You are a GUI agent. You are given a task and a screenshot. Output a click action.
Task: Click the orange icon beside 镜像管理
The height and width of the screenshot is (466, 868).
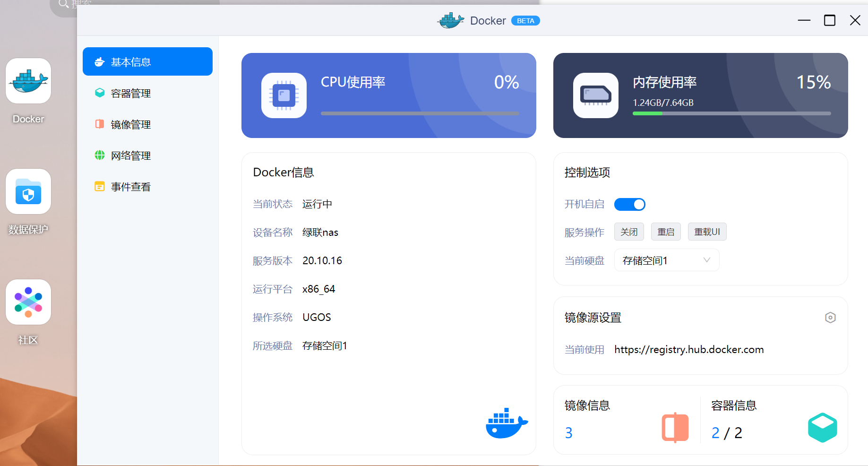point(100,124)
